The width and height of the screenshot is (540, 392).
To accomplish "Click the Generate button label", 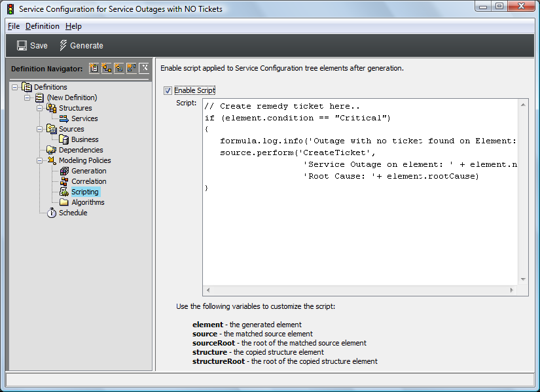I will (x=86, y=45).
